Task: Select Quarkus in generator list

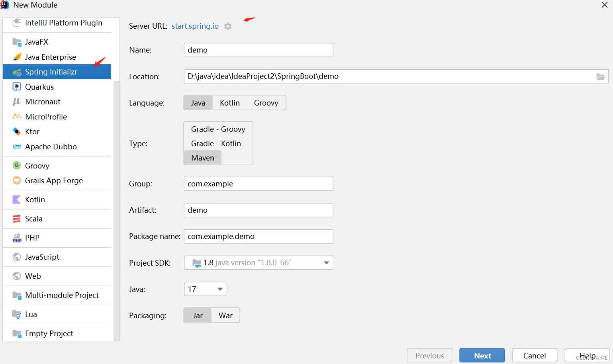Action: [x=57, y=87]
